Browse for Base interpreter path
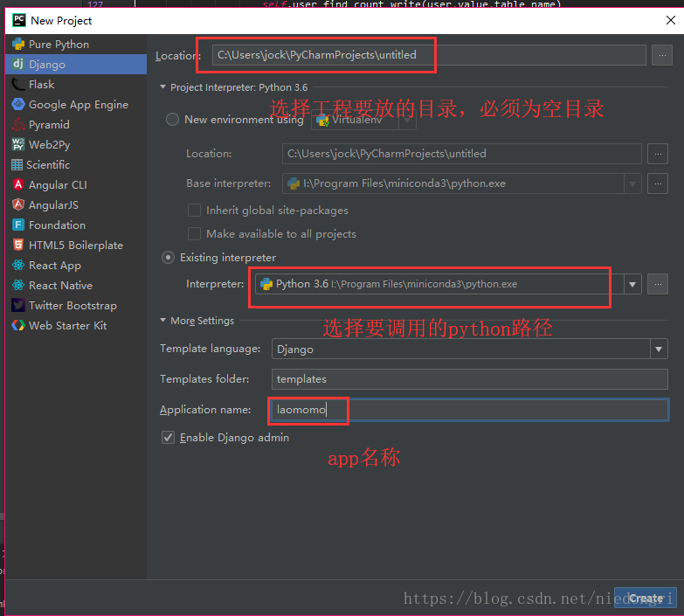Screen dimensions: 684x616 click(658, 183)
